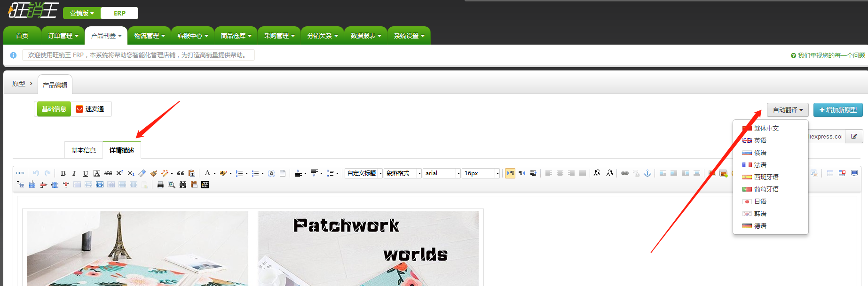Image resolution: width=868 pixels, height=286 pixels.
Task: Toggle subscript formatting
Action: tap(131, 173)
